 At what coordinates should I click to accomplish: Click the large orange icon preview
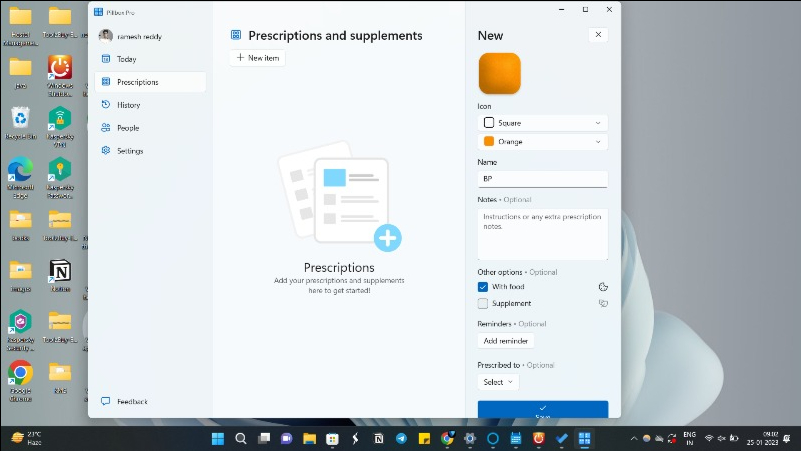pyautogui.click(x=499, y=74)
